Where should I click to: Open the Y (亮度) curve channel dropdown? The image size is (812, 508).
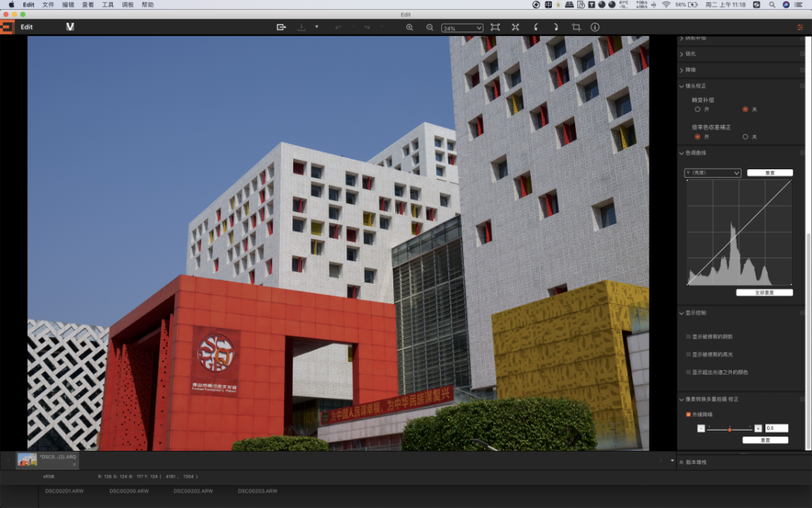713,172
